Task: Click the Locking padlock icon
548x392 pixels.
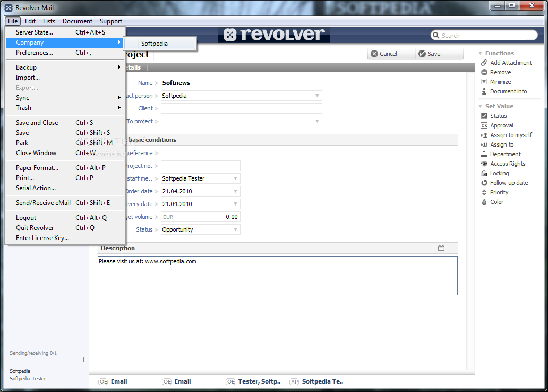Action: [x=484, y=173]
